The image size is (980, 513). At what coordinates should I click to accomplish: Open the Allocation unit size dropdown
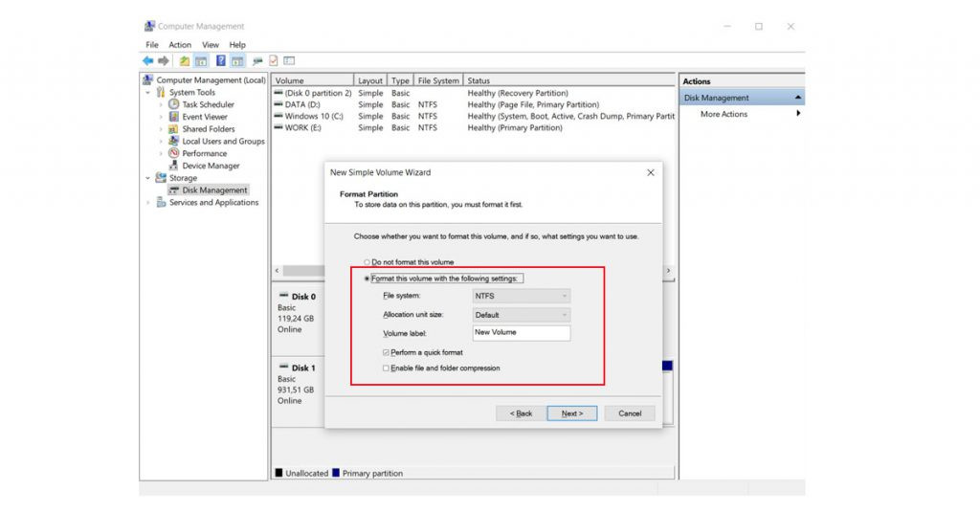click(522, 315)
